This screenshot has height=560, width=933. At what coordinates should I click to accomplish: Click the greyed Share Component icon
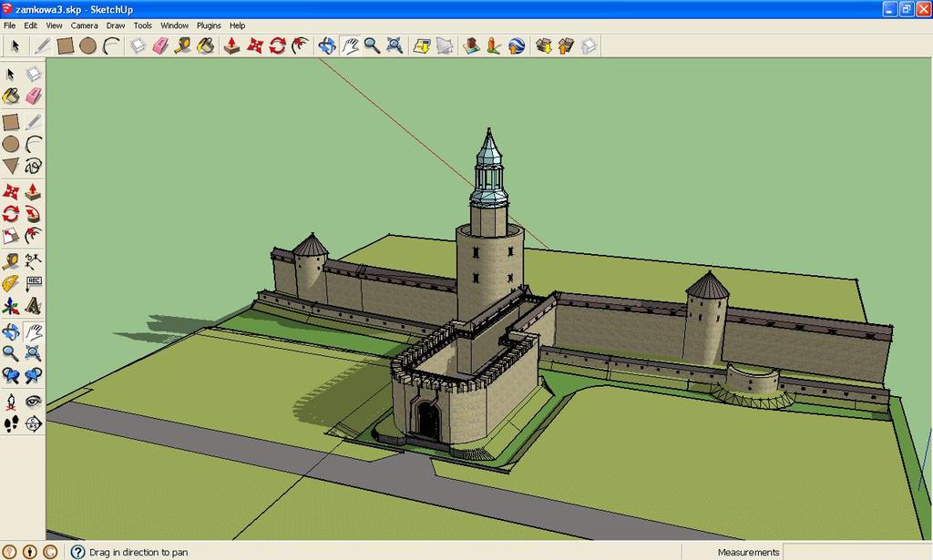point(589,46)
